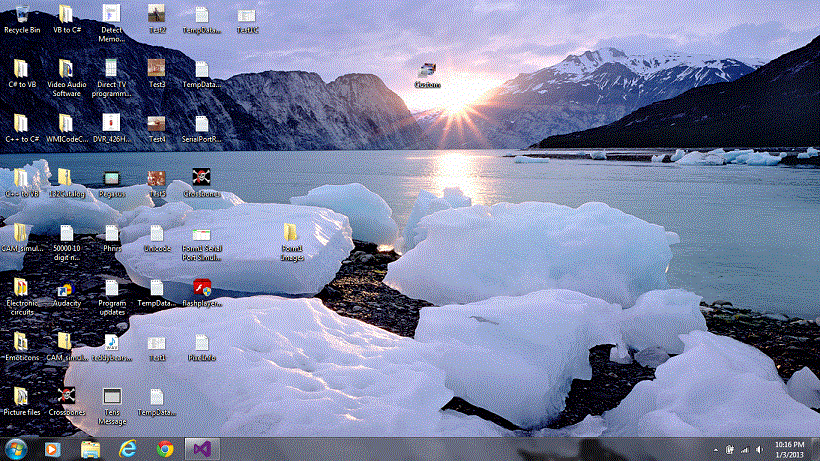The height and width of the screenshot is (461, 820).
Task: Select the Program updates file
Action: click(x=111, y=297)
